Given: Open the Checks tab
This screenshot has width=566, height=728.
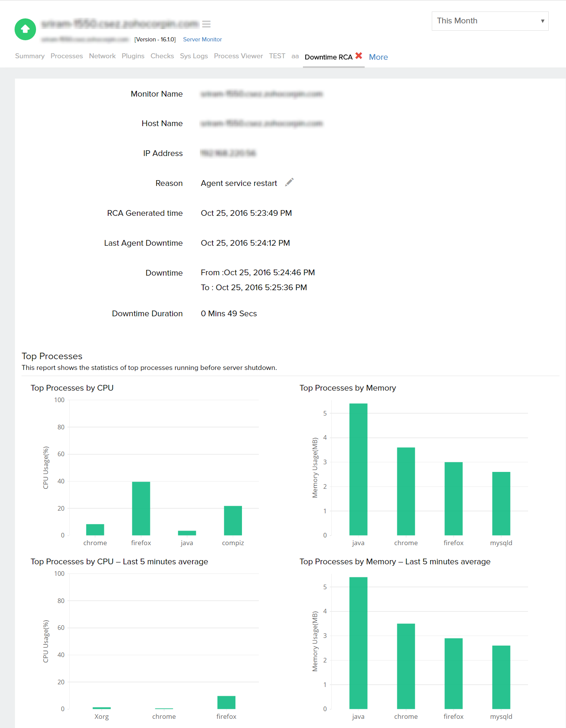Looking at the screenshot, I should 162,56.
